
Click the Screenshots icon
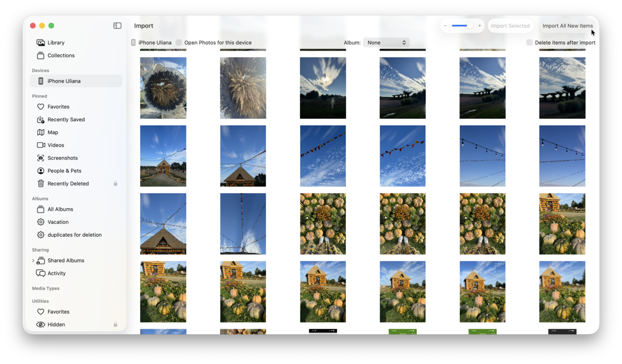click(x=40, y=158)
